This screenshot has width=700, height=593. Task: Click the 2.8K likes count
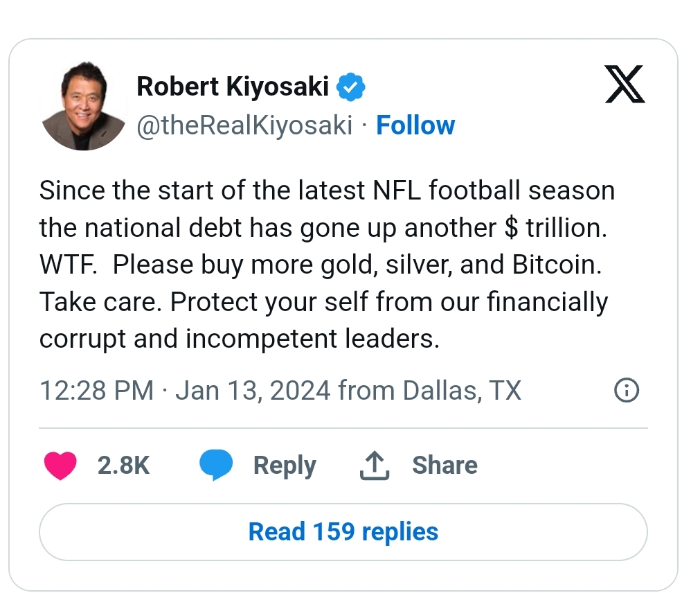click(123, 466)
